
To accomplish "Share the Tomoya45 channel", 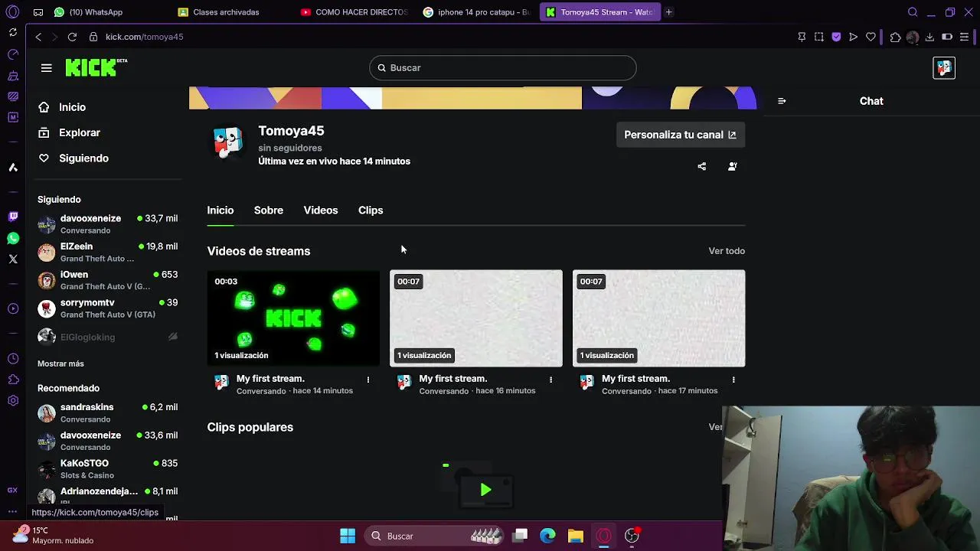I will (702, 166).
